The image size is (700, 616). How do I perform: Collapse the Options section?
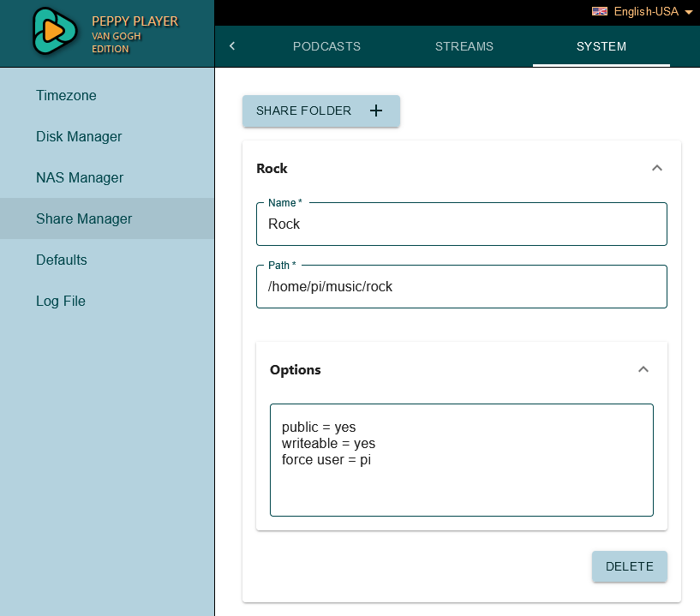click(x=643, y=369)
